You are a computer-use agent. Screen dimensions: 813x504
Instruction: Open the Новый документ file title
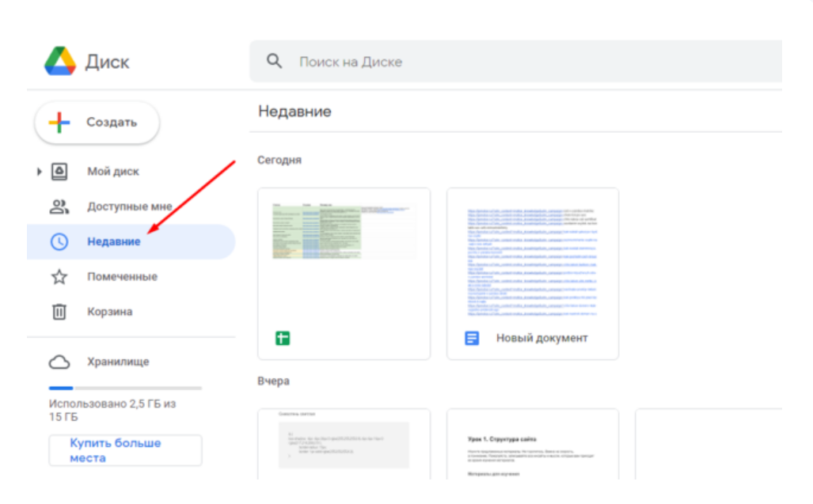pos(541,339)
